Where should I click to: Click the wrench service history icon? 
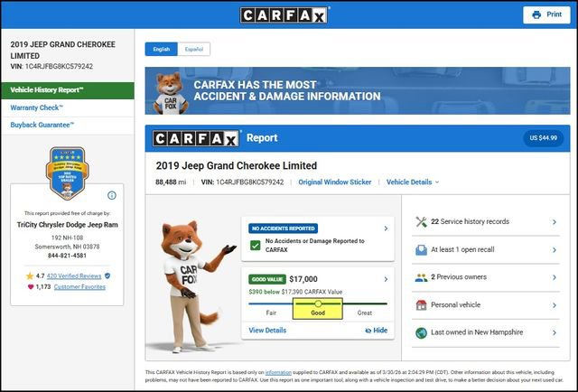click(x=421, y=221)
